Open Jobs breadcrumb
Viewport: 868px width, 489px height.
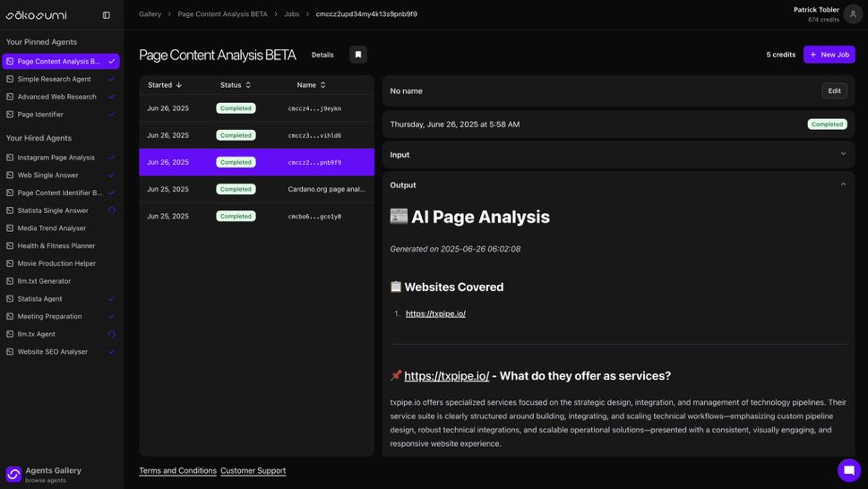pyautogui.click(x=292, y=14)
